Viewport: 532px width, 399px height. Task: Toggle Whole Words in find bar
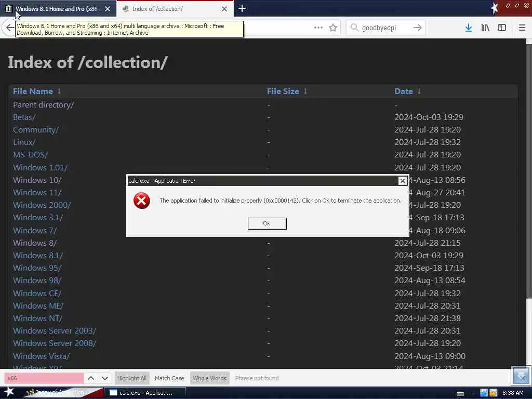coord(209,378)
